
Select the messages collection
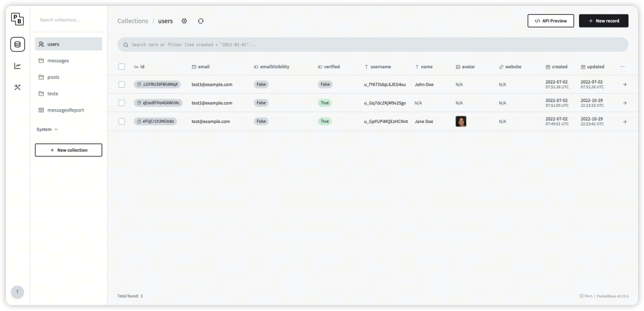69,60
